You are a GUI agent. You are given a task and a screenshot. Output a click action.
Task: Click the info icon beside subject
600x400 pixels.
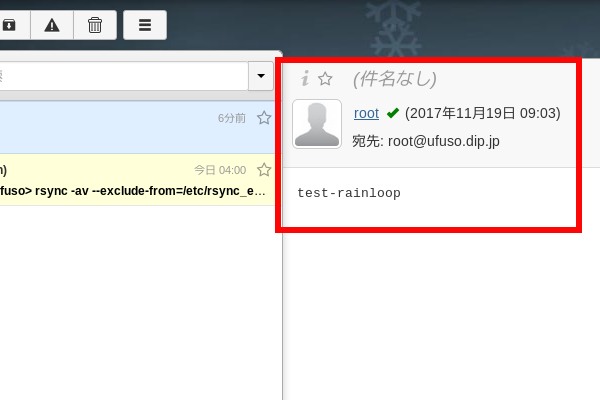tap(305, 80)
